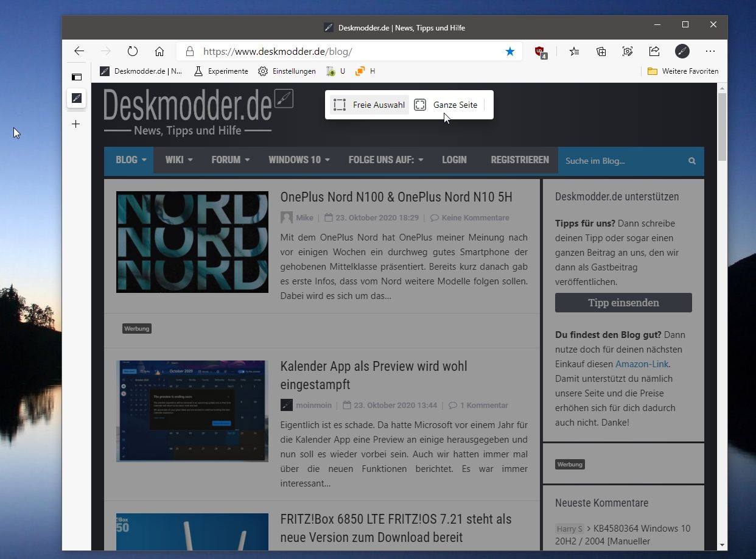Click the browser back arrow

(79, 52)
